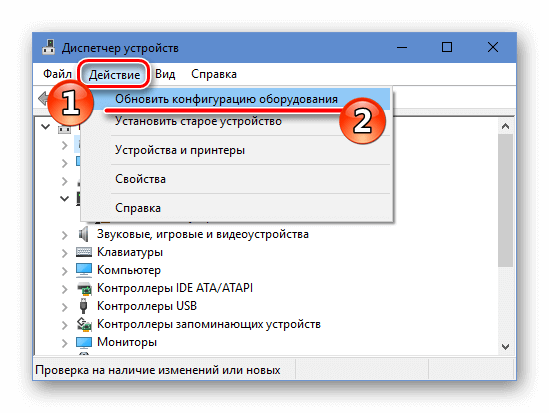549x413 pixels.
Task: Click the Device Manager title bar icon
Action: (49, 47)
